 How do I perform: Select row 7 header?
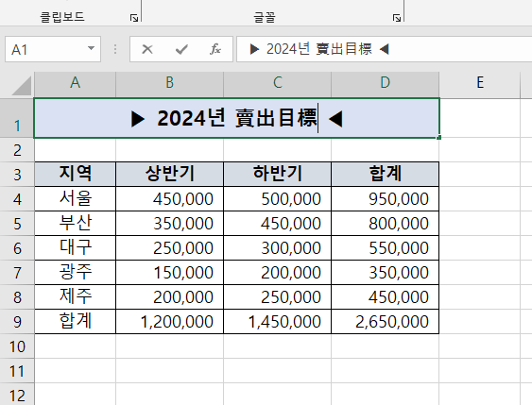click(x=17, y=273)
